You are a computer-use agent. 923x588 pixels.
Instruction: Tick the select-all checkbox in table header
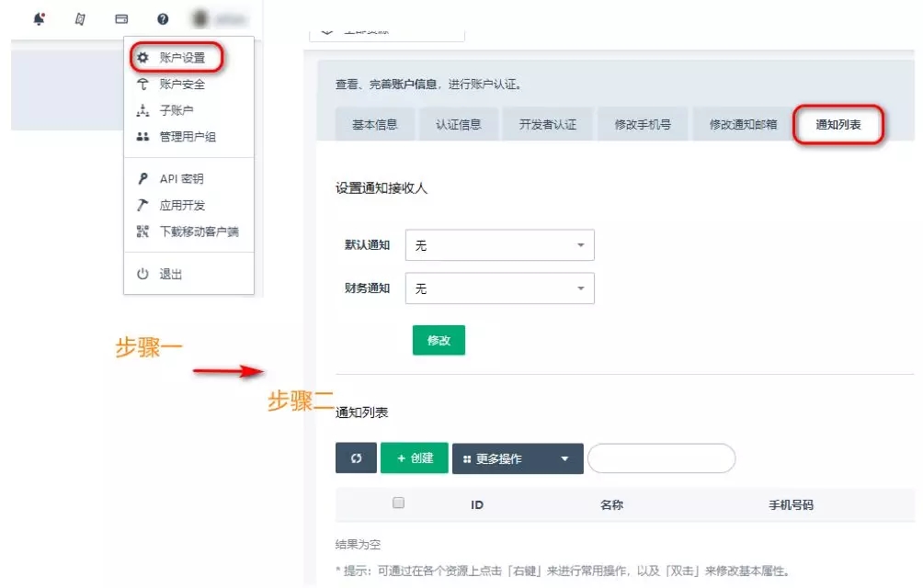coord(398,503)
